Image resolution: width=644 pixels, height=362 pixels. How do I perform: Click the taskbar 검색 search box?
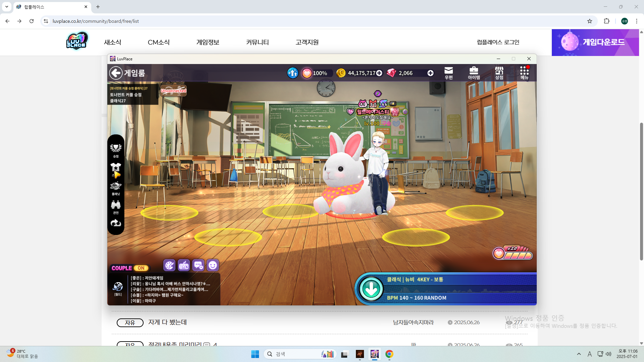300,354
